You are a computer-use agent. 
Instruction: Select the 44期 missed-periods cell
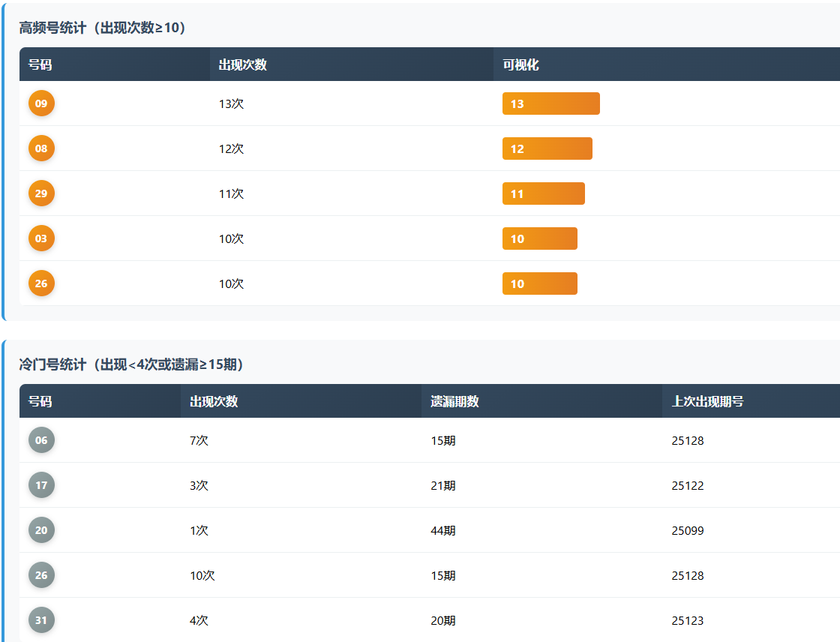coord(443,530)
